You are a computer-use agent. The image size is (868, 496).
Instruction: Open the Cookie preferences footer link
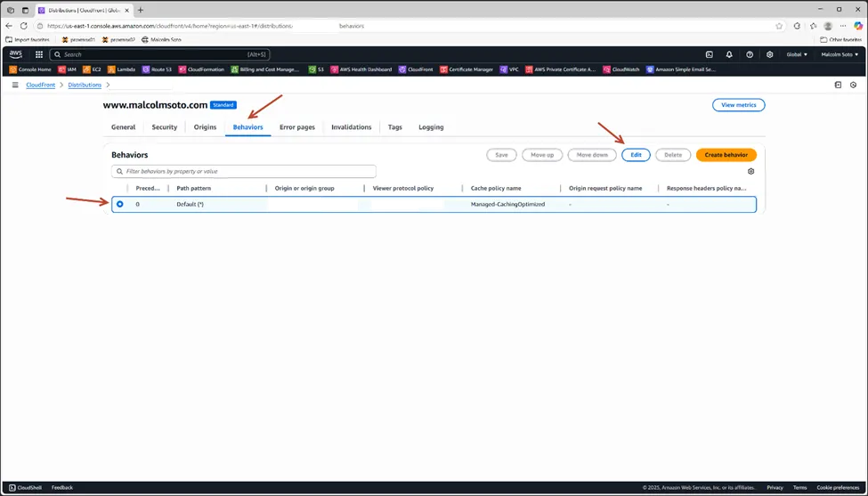click(838, 488)
